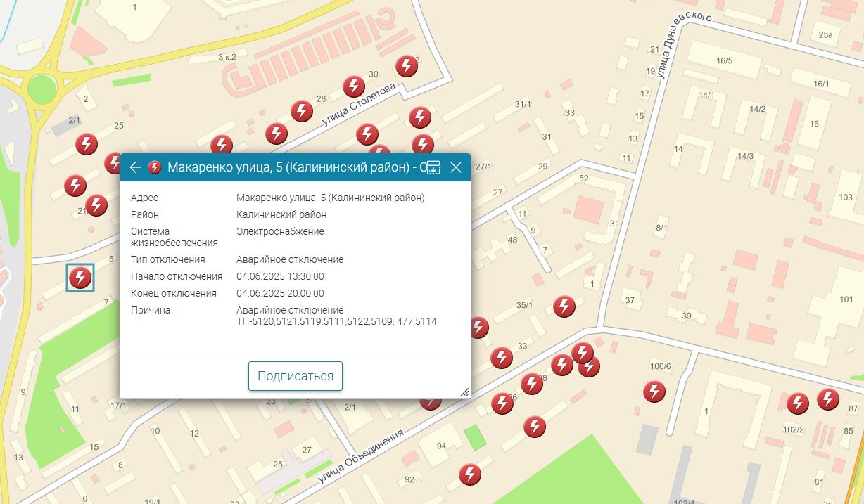This screenshot has height=504, width=864.
Task: Click outage marker left of building 87
Action: point(827,399)
